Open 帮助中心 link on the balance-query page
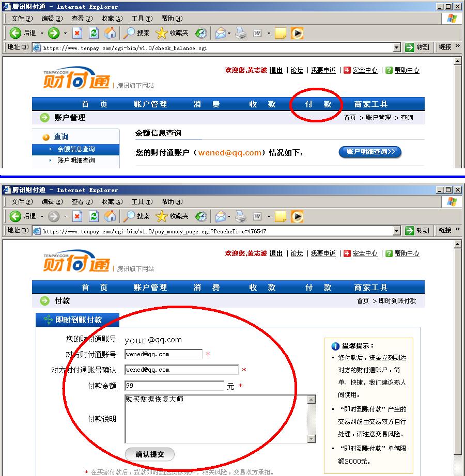Viewport: 465px width, 476px height. (407, 70)
